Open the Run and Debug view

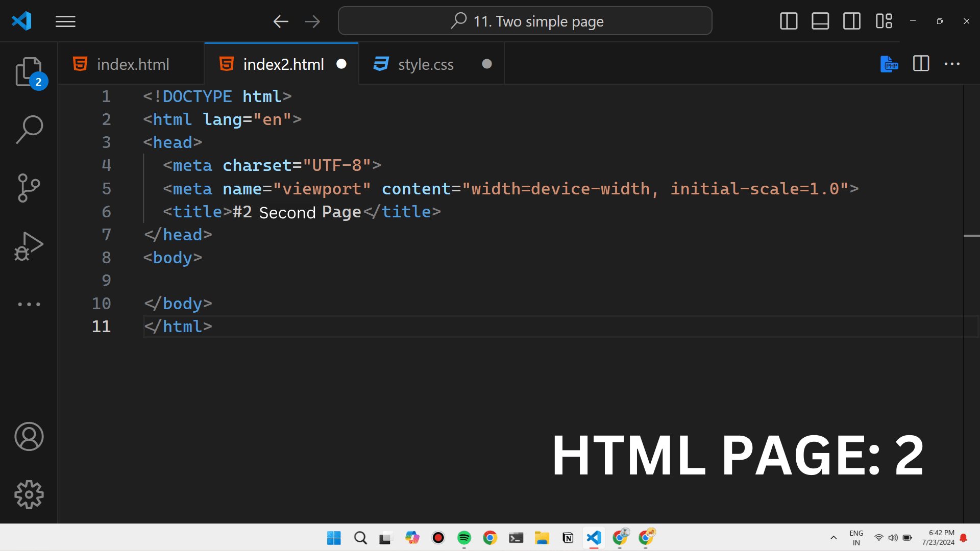(x=29, y=246)
